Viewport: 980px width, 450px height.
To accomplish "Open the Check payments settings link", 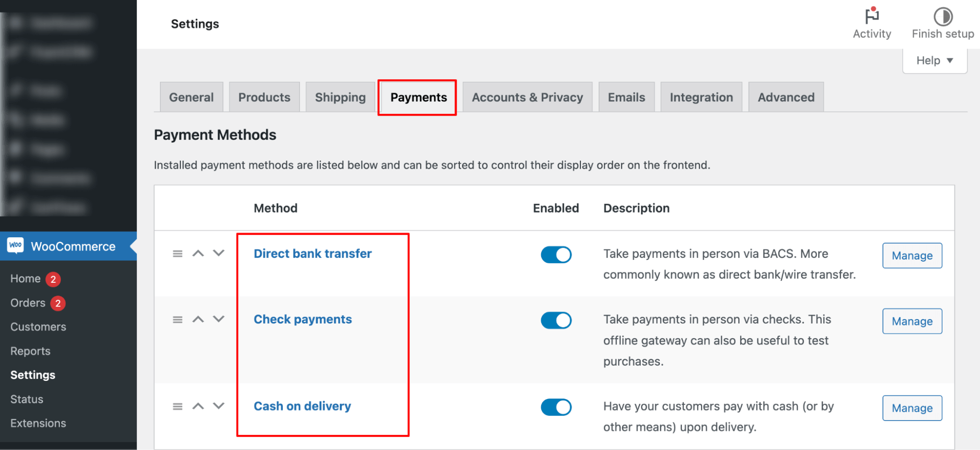I will click(x=302, y=319).
